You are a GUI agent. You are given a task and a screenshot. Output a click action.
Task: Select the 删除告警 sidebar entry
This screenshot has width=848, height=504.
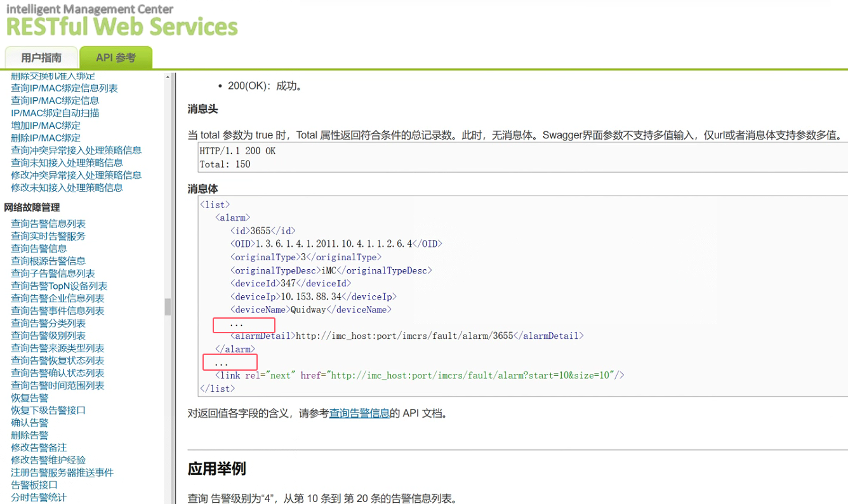point(30,435)
